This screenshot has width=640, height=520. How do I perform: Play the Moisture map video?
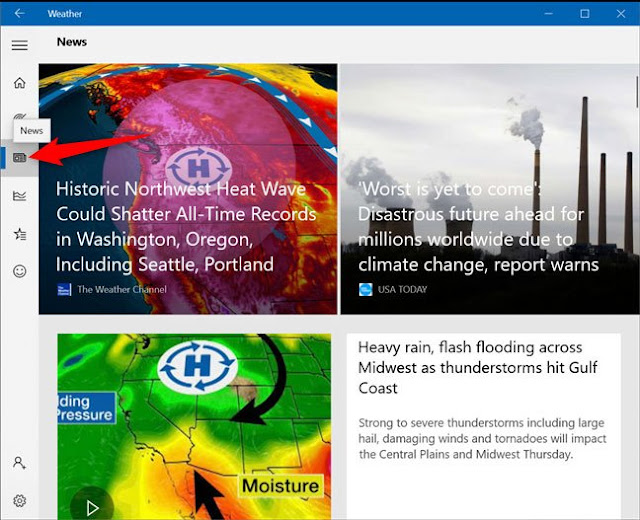click(x=92, y=507)
